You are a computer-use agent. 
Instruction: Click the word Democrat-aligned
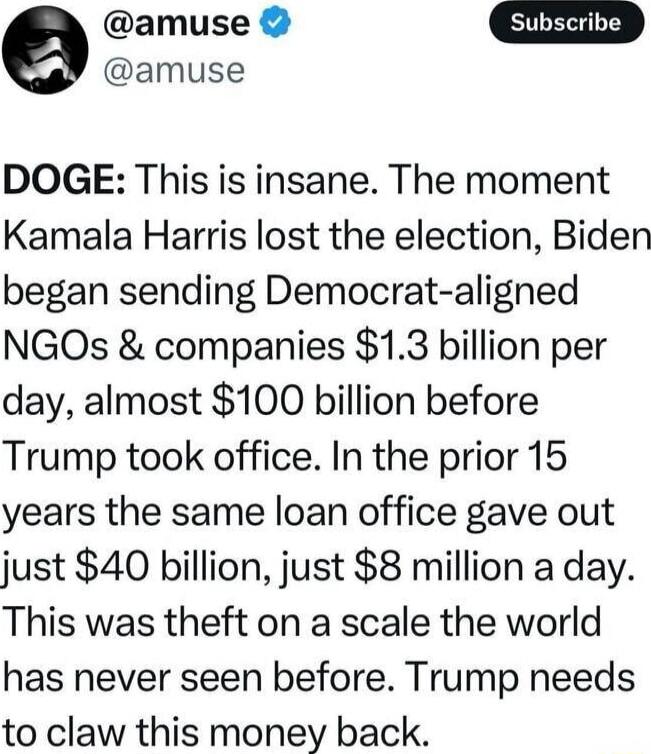(x=421, y=291)
